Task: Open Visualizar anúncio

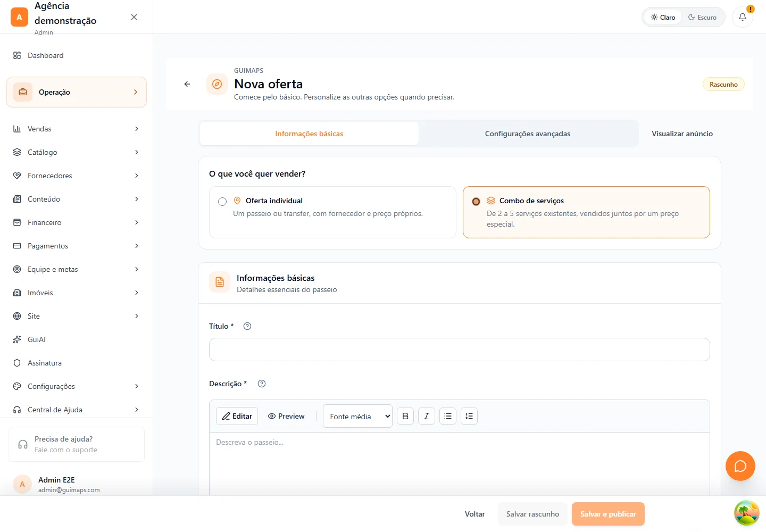Action: (682, 134)
